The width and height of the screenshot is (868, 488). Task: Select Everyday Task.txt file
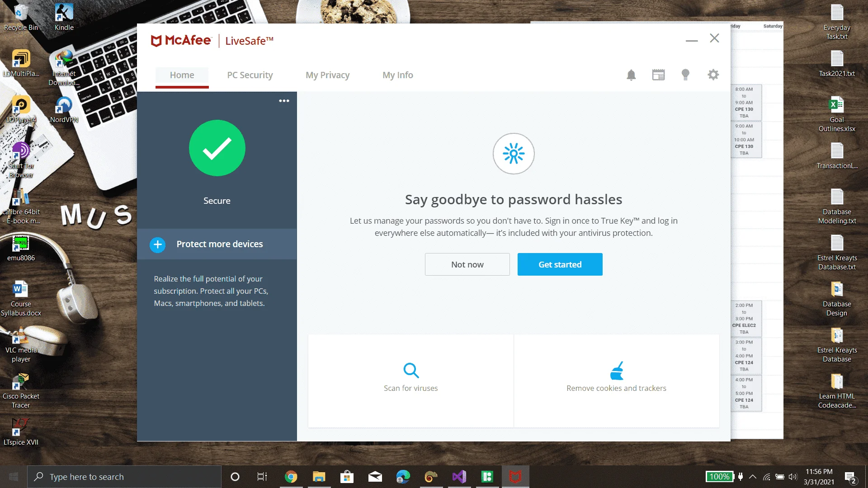point(837,23)
